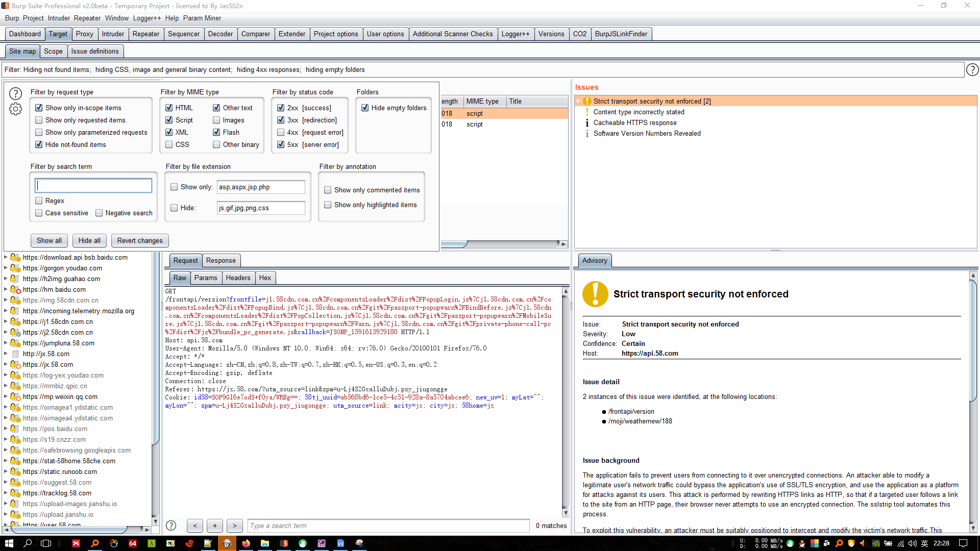980x551 pixels.
Task: Open Firefox from the taskbar
Action: (x=246, y=543)
